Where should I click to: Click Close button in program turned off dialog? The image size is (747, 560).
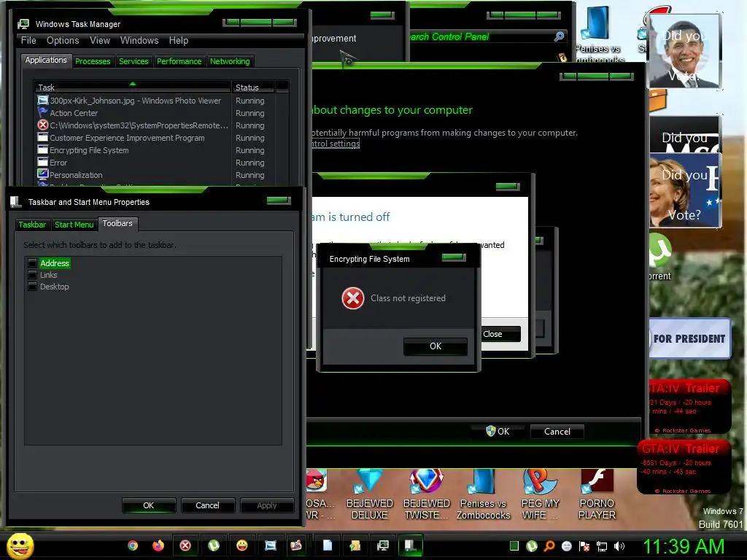(500, 334)
